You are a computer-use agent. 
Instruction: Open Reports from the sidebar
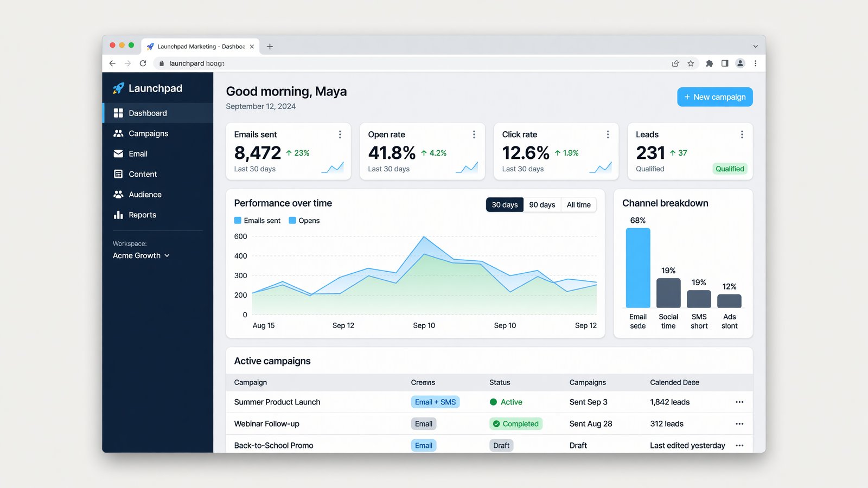158,215
